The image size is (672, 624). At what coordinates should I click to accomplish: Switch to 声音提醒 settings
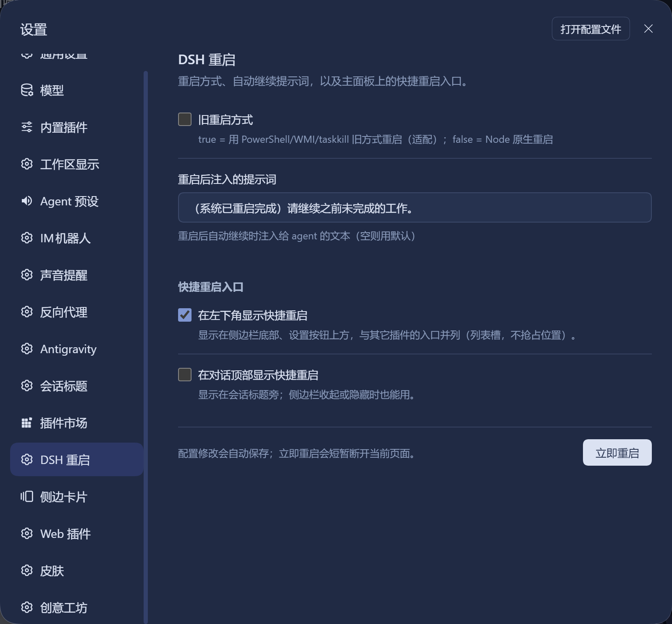(76, 275)
